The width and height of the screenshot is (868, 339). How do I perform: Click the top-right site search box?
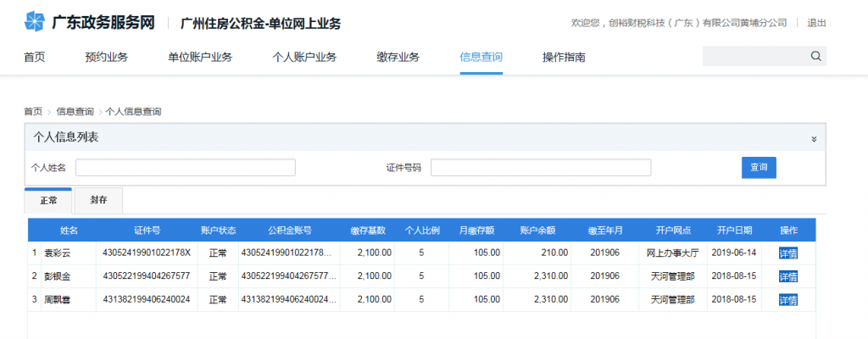[754, 56]
